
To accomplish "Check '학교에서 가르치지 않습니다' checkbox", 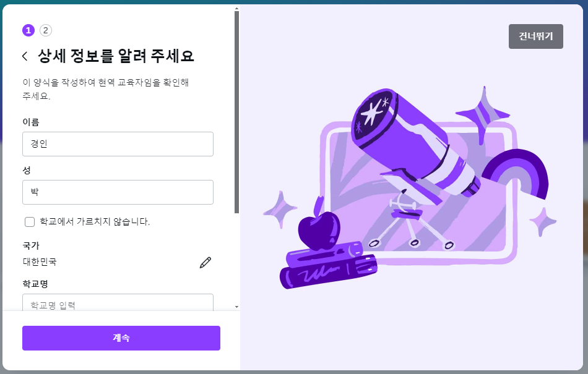I will [30, 222].
